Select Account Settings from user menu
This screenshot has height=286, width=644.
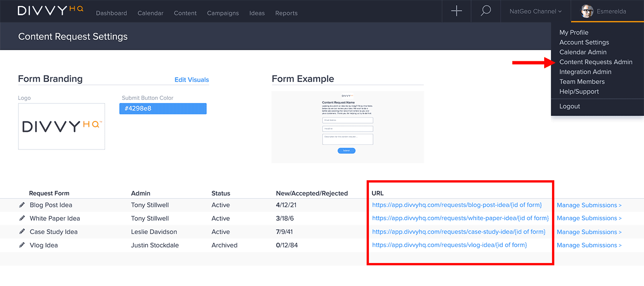[584, 42]
